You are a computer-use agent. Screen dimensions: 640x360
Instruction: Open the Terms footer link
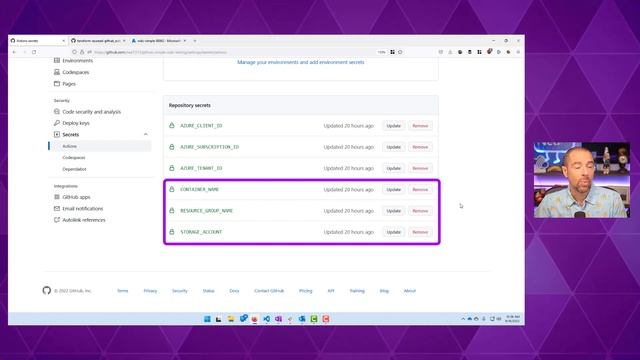(x=122, y=291)
